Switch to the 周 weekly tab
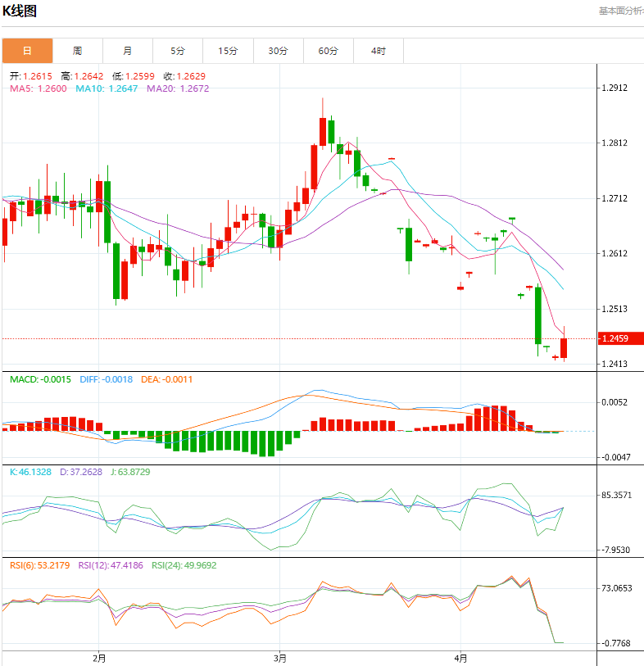 pyautogui.click(x=77, y=51)
